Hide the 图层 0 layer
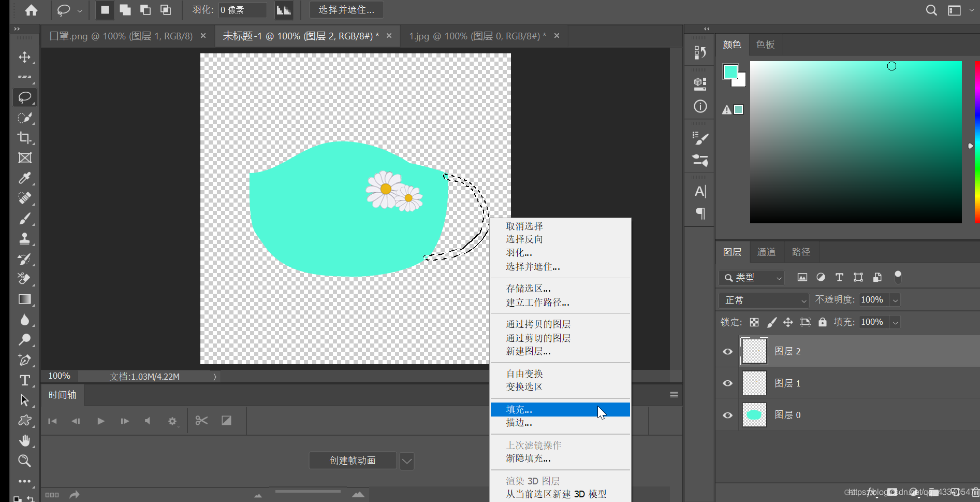 (727, 415)
